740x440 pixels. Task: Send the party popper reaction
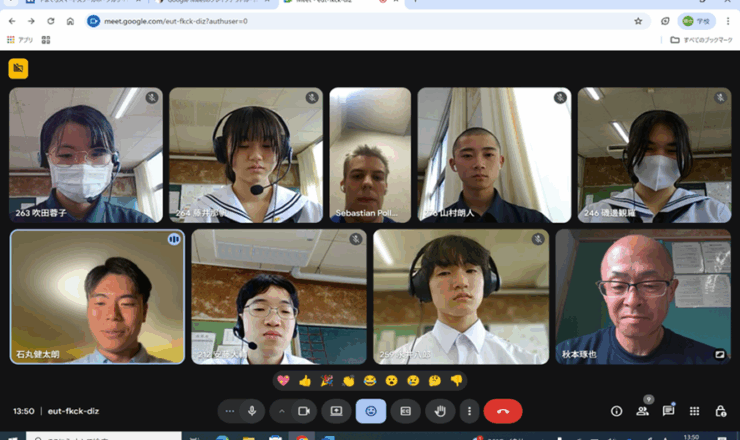327,381
